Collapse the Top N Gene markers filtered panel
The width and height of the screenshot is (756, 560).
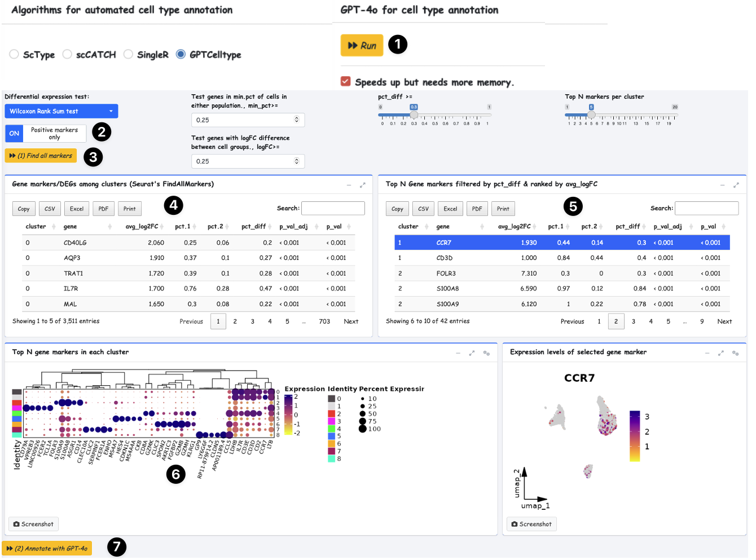coord(722,185)
